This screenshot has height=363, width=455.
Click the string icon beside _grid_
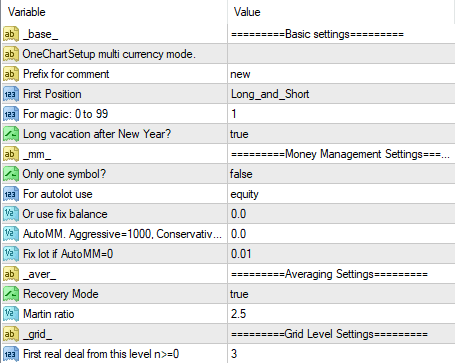coord(11,334)
